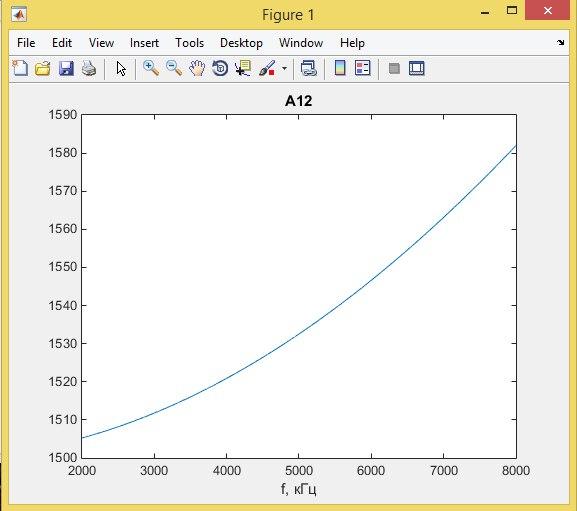Open the Help menu
This screenshot has width=577, height=511.
[352, 43]
